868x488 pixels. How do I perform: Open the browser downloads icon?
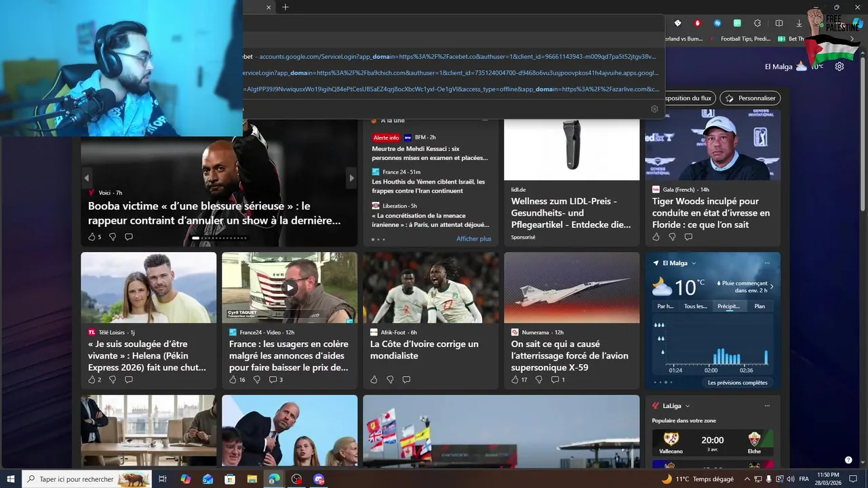(800, 23)
